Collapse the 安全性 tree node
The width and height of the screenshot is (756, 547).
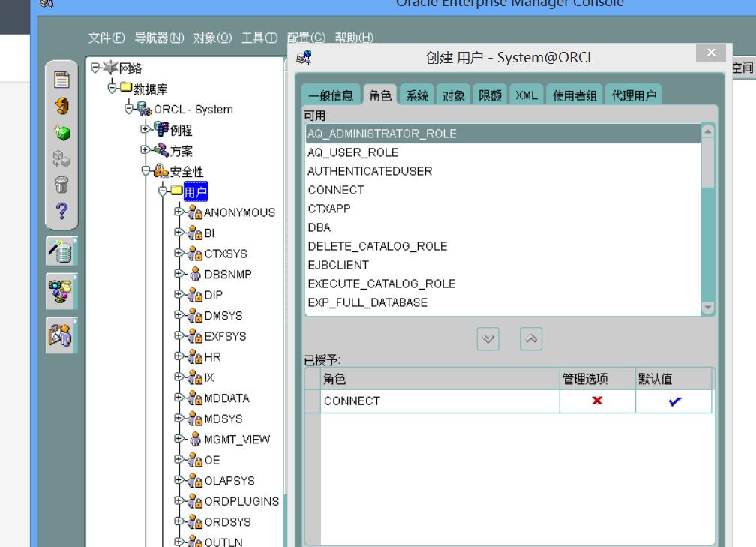pyautogui.click(x=146, y=171)
